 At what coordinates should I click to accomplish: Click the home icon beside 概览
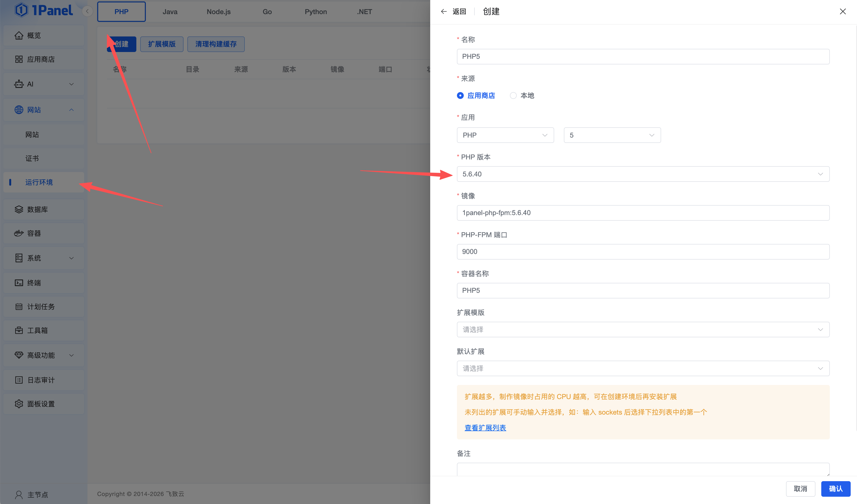[x=19, y=35]
